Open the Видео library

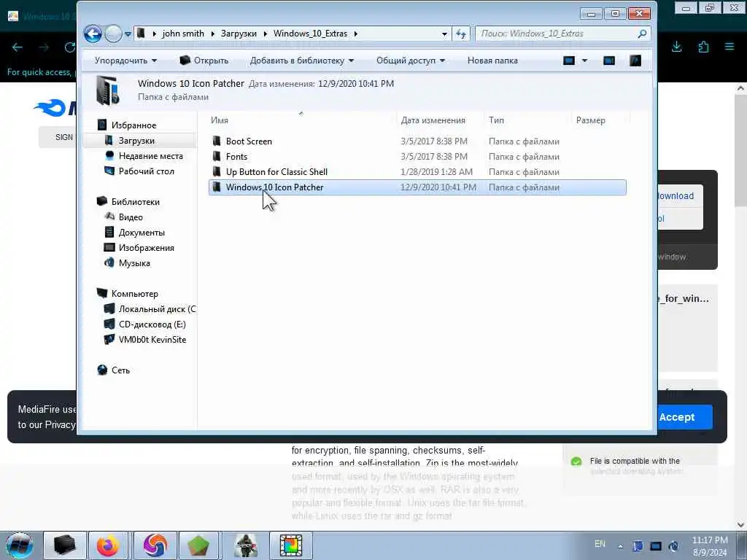tap(131, 217)
